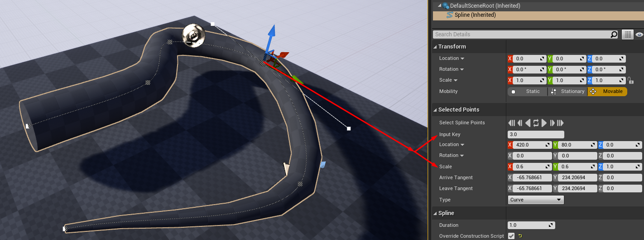This screenshot has width=644, height=240.
Task: Select first spline point button
Action: tap(511, 123)
